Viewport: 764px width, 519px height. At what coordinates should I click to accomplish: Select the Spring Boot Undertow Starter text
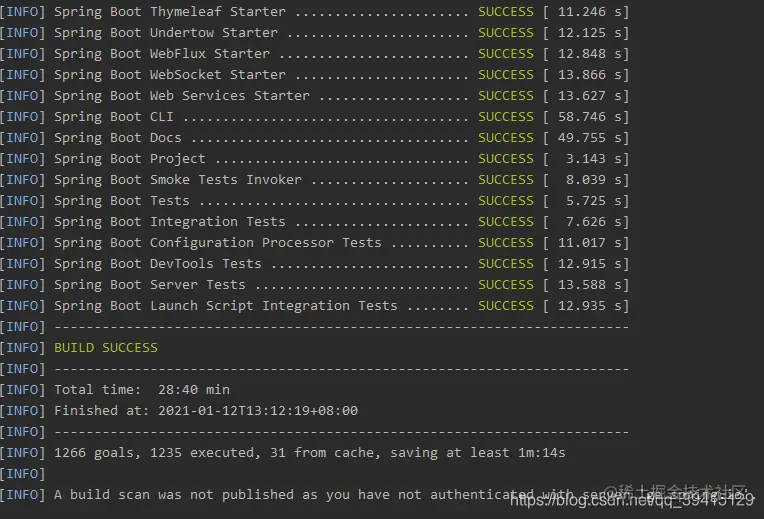click(x=166, y=33)
